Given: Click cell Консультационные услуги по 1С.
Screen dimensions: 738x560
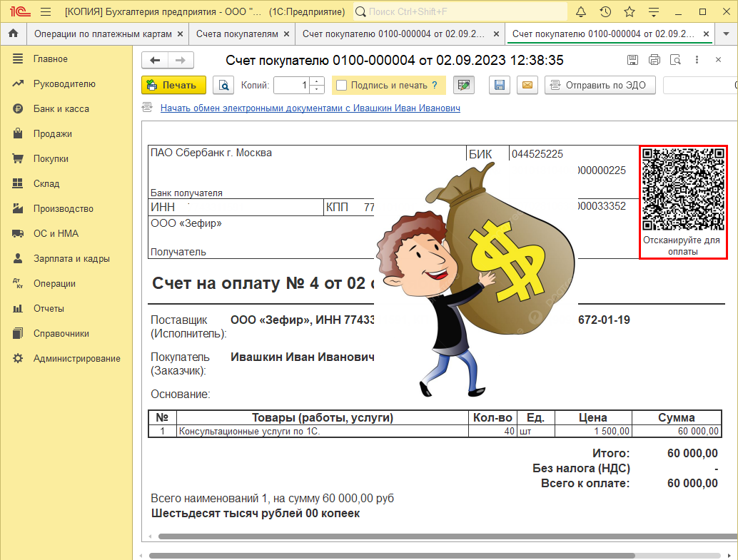Looking at the screenshot, I should 323,431.
